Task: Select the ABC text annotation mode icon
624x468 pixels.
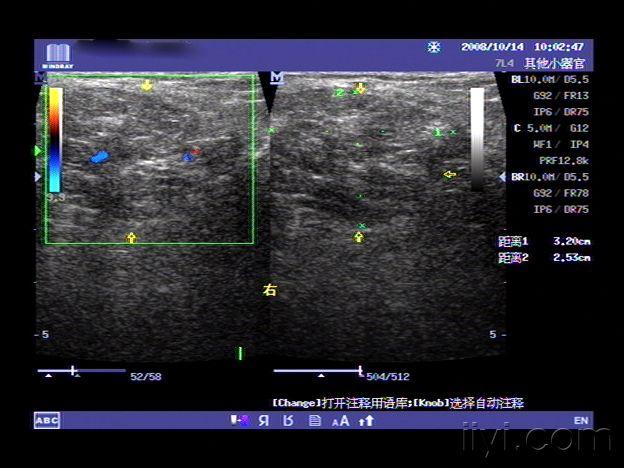Action: point(47,420)
